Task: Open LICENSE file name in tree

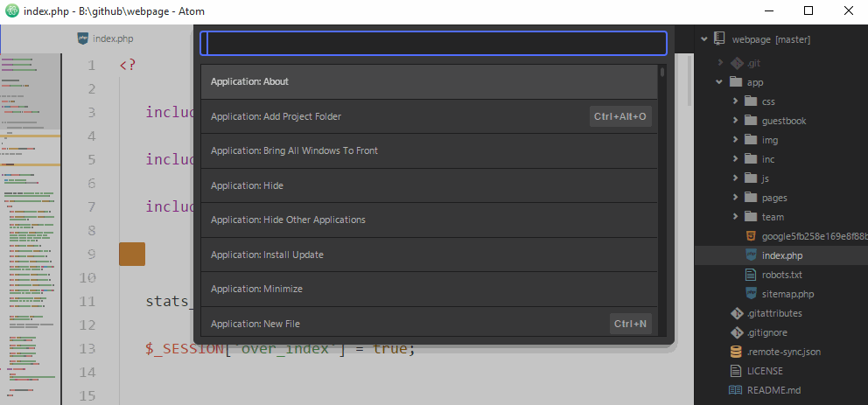Action: [x=765, y=371]
